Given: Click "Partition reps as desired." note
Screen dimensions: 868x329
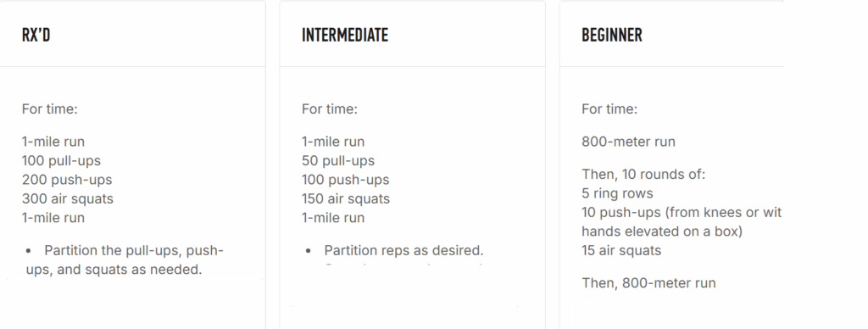Looking at the screenshot, I should (x=403, y=250).
